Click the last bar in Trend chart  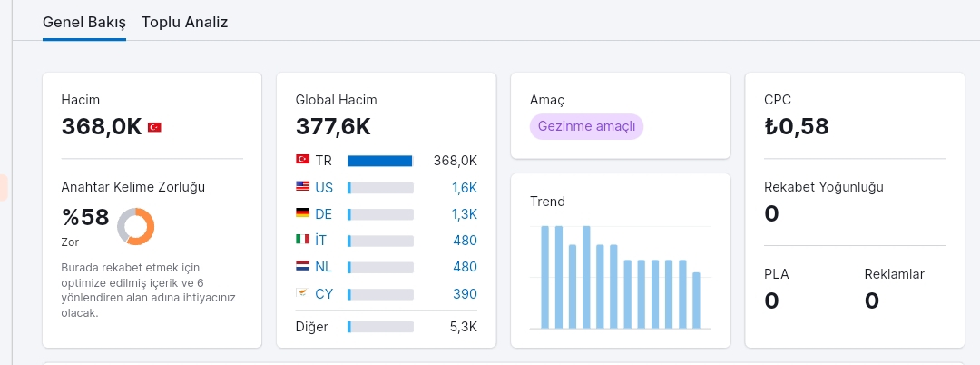coord(696,300)
